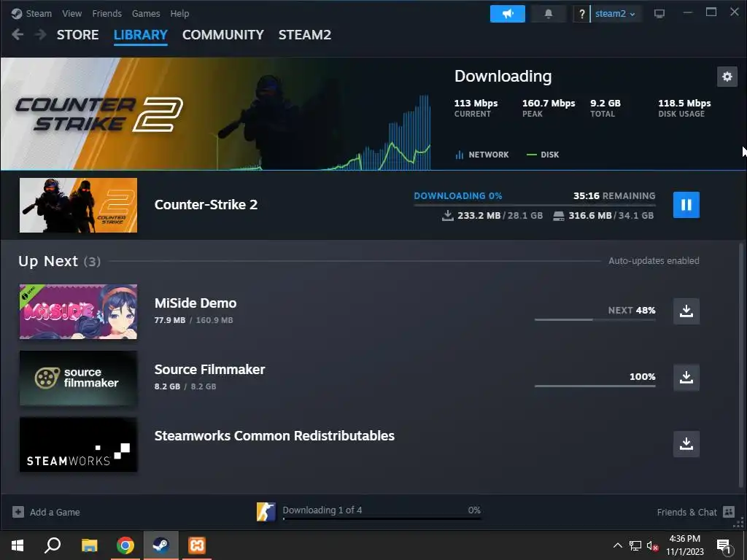Open XAMPP from the taskbar
Image resolution: width=747 pixels, height=560 pixels.
point(197,545)
